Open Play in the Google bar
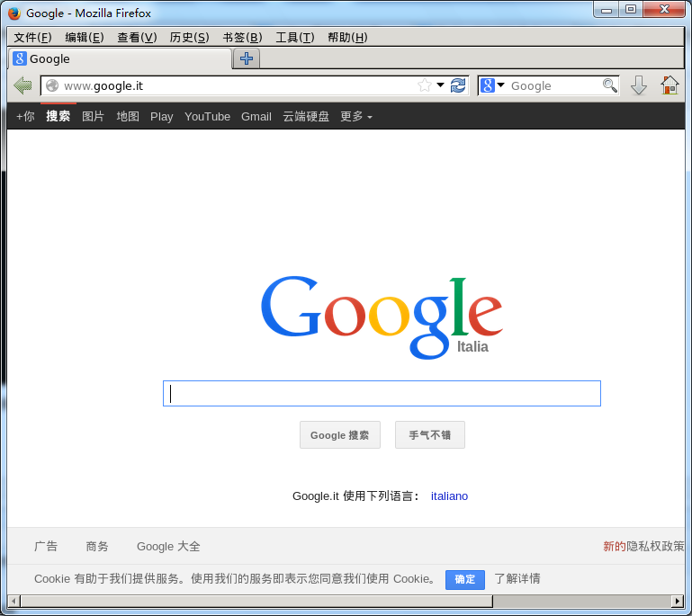 pyautogui.click(x=161, y=116)
